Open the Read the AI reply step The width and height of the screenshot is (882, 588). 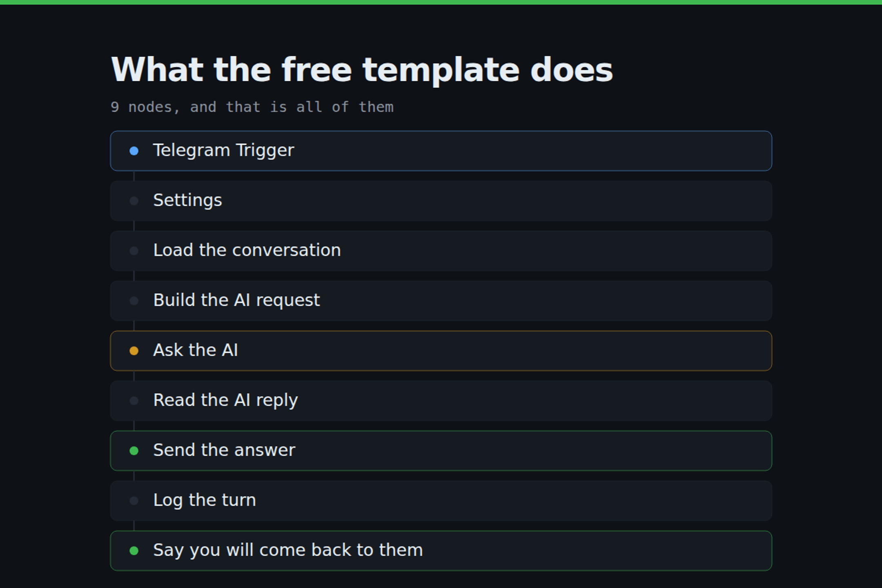click(441, 401)
